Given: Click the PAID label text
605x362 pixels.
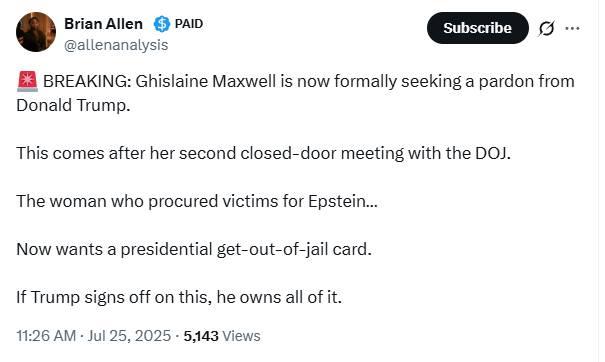Looking at the screenshot, I should [189, 24].
